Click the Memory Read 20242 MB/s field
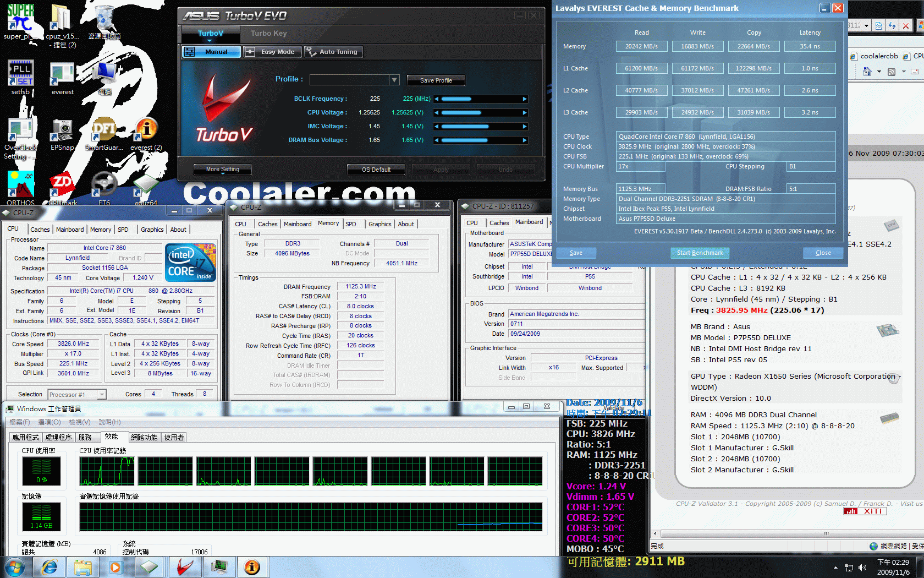The height and width of the screenshot is (578, 924). (x=641, y=46)
